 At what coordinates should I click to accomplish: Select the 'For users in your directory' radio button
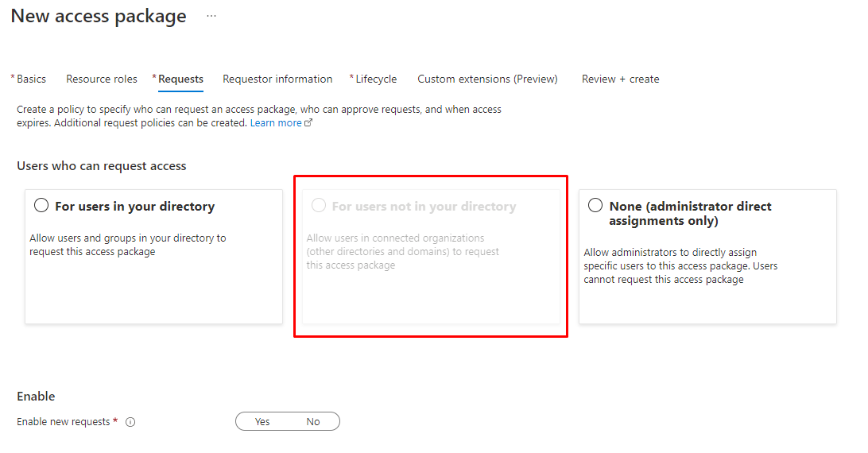[41, 206]
